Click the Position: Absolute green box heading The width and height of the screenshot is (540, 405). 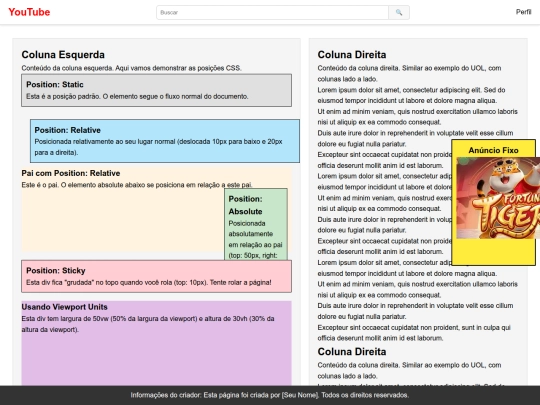click(x=246, y=205)
